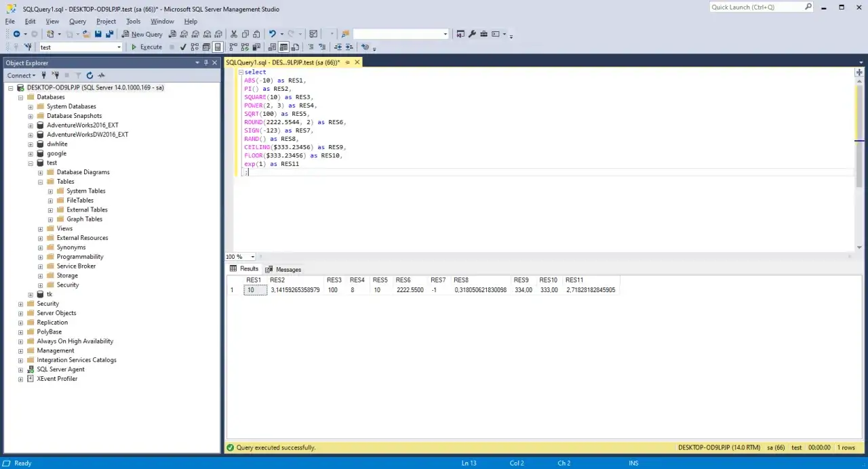Click the Find in Files icon
The height and width of the screenshot is (469, 868).
click(x=345, y=34)
